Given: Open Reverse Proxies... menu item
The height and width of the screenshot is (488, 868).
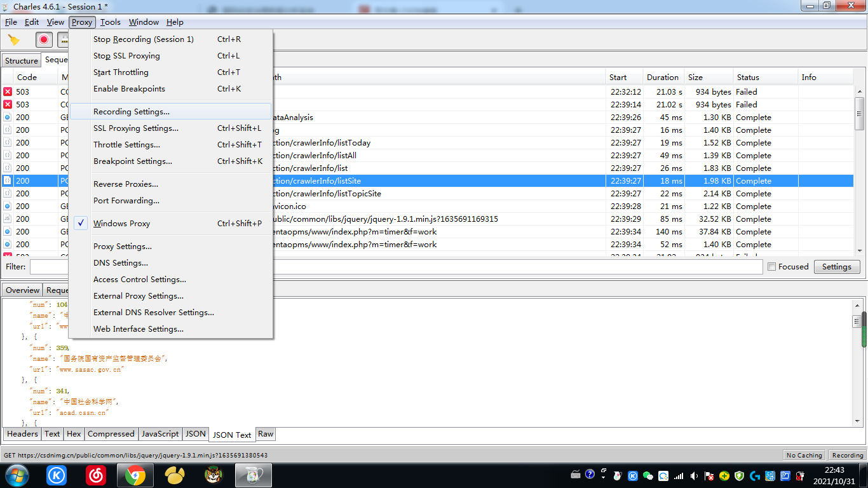Looking at the screenshot, I should (170, 184).
